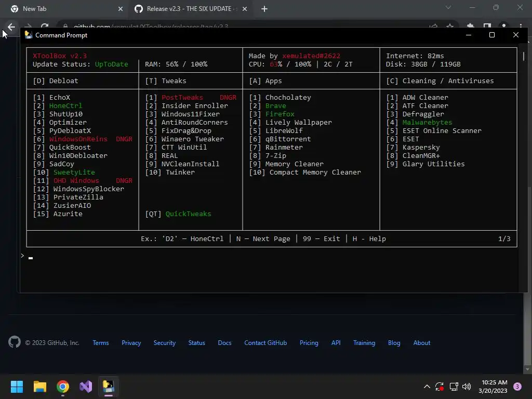532x399 pixels.
Task: Open the clock showing 10:25 AM
Action: [493, 387]
